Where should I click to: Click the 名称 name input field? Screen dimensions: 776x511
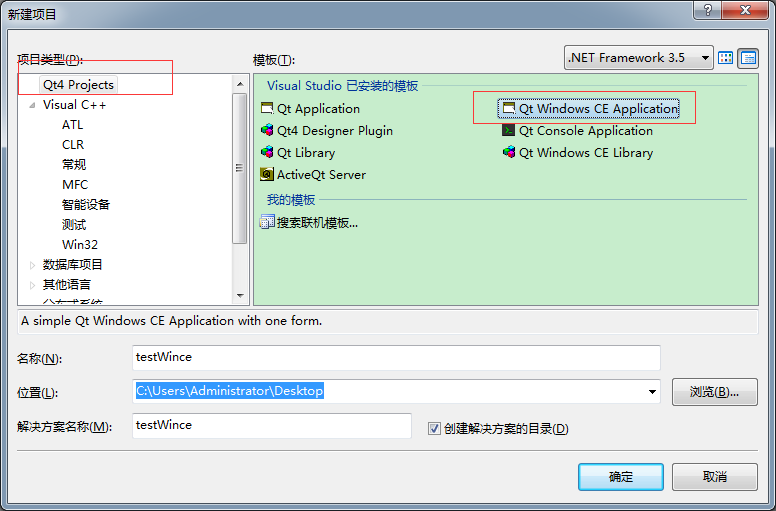pos(396,358)
